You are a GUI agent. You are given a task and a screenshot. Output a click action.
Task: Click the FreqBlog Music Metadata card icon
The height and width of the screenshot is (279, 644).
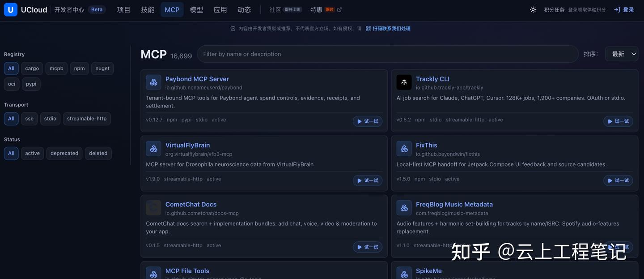(x=404, y=208)
